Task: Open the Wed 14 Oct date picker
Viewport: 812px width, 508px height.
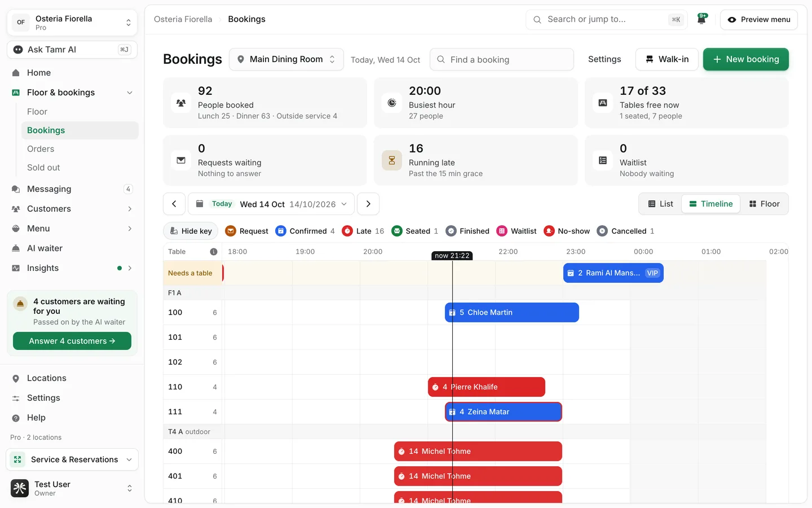Action: [271, 204]
